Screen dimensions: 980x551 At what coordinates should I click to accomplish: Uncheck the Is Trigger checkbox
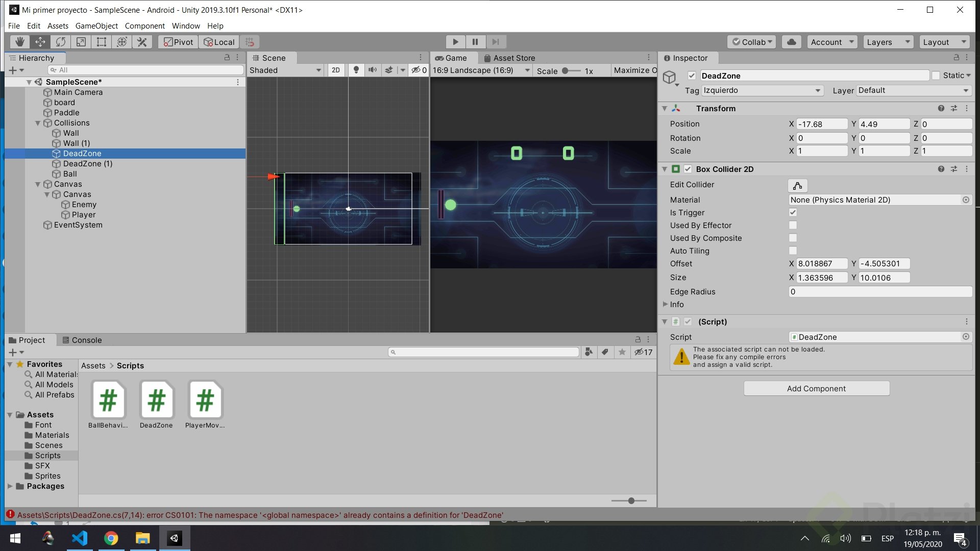click(x=793, y=212)
